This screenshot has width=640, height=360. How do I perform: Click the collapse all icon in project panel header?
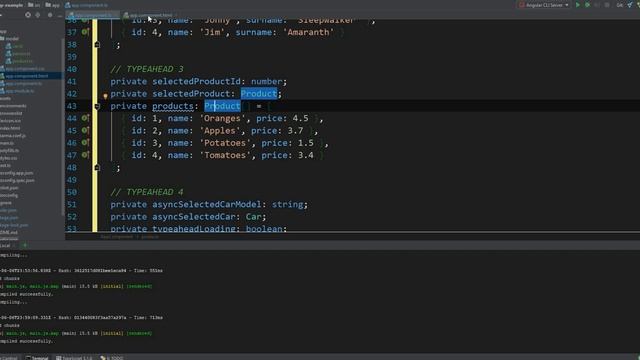coord(38,15)
